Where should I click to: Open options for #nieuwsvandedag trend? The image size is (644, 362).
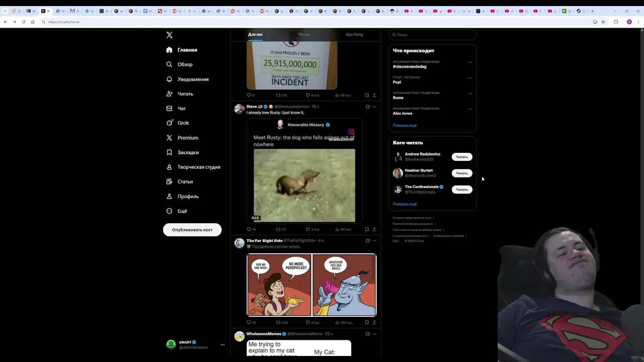tap(470, 62)
